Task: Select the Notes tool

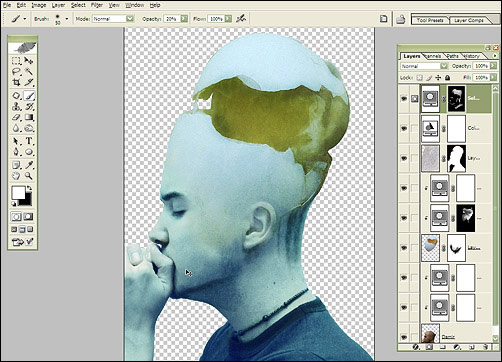Action: point(16,165)
